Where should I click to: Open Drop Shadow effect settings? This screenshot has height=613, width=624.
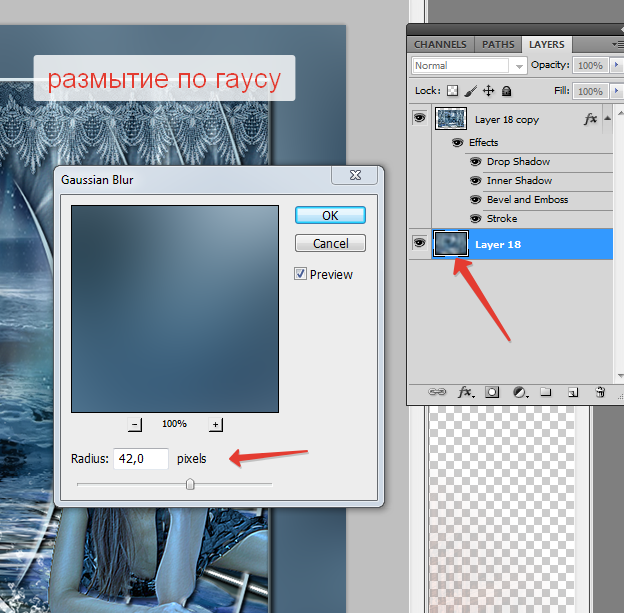click(518, 162)
